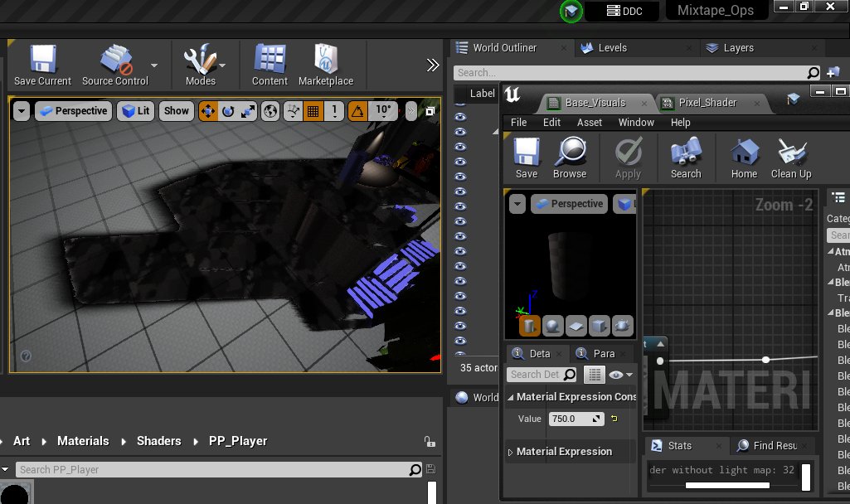850x504 pixels.
Task: Click the viewport help question mark
Action: click(x=26, y=356)
